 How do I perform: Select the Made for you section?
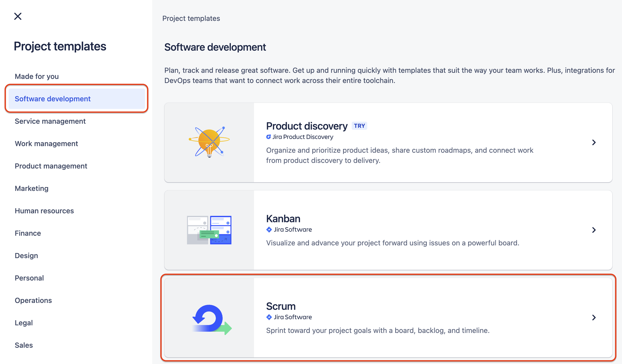coord(37,76)
